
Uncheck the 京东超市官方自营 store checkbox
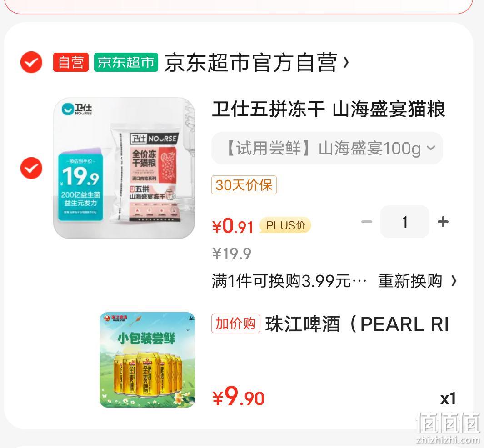pos(31,62)
